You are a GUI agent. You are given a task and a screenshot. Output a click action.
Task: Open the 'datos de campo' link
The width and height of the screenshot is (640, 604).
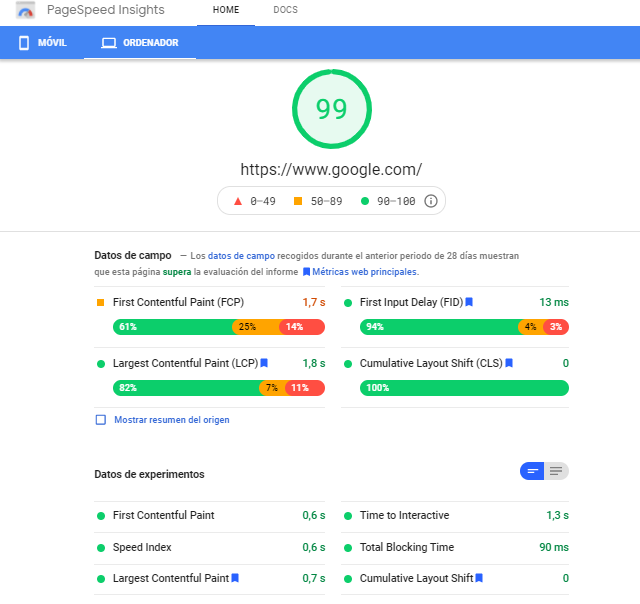pyautogui.click(x=241, y=256)
